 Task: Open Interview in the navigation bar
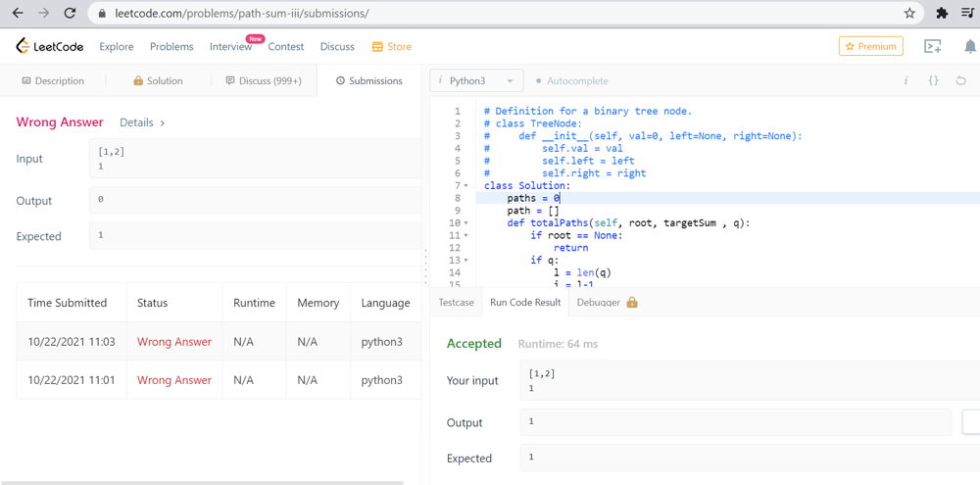click(230, 46)
